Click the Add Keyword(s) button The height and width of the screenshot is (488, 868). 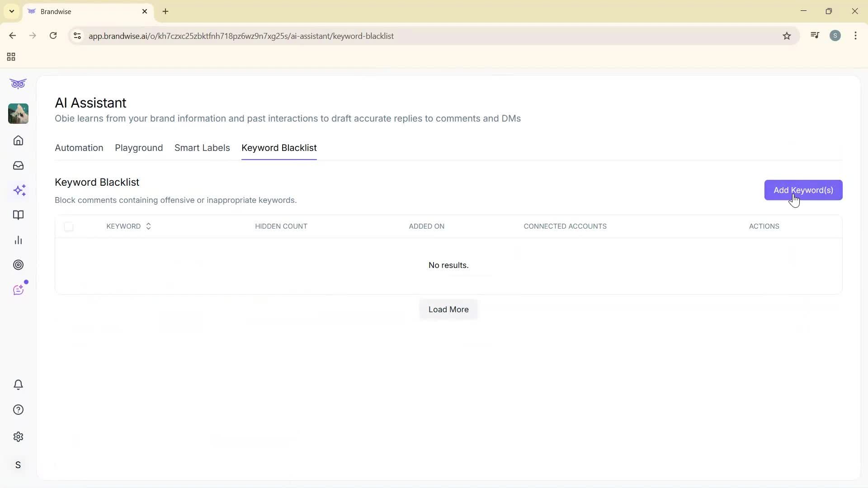point(803,190)
